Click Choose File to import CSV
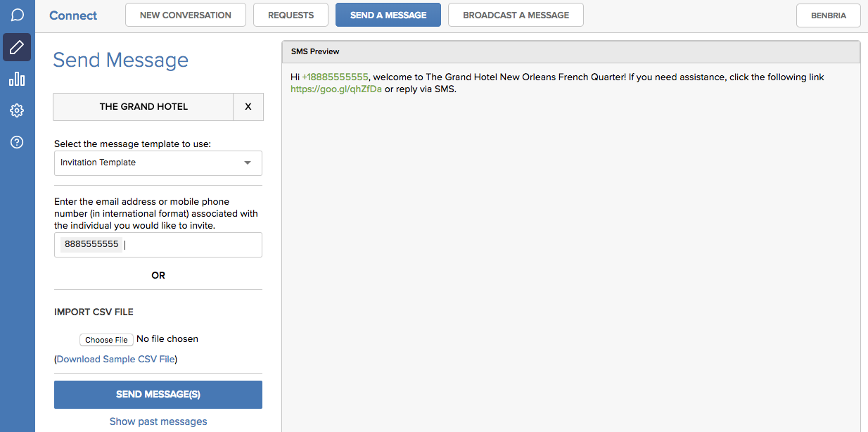Viewport: 868px width, 432px height. (106, 340)
